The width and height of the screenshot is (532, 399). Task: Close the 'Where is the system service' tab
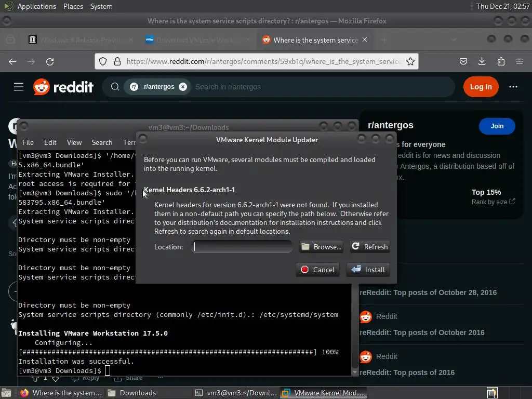tap(365, 39)
